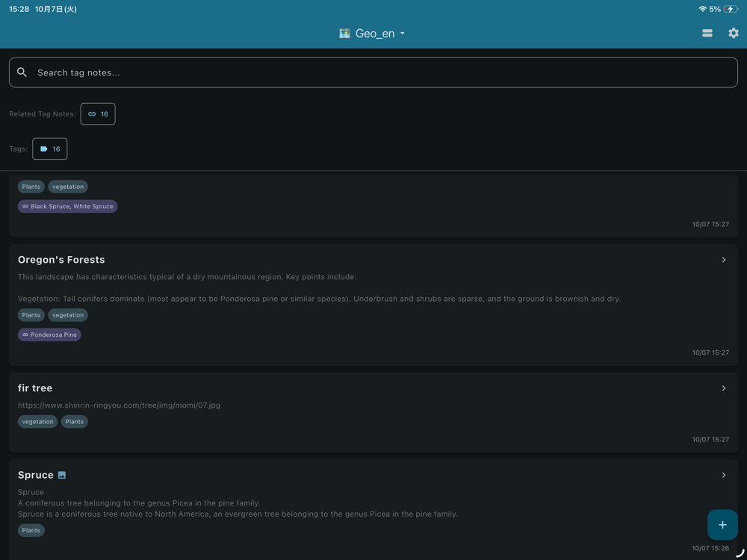Select Plants tag in fir tree card
Screen dimensions: 747x560
(x=74, y=422)
